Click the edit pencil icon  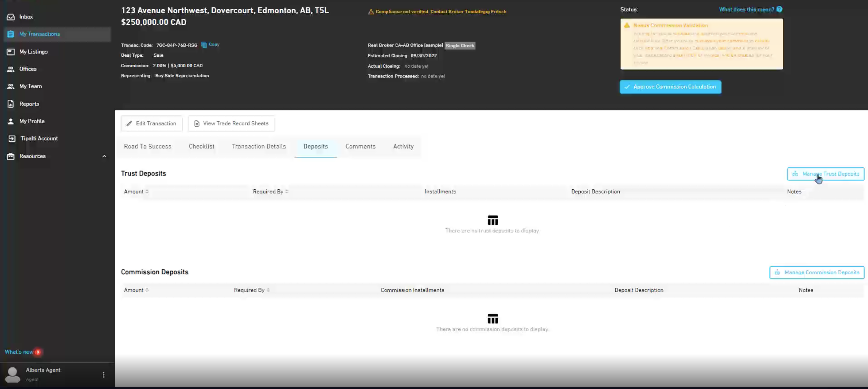(129, 124)
